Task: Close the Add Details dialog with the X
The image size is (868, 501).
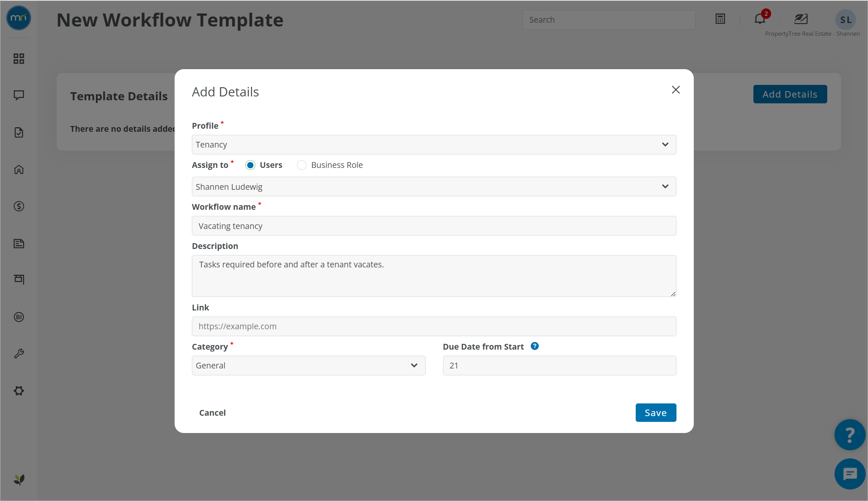Action: [676, 90]
